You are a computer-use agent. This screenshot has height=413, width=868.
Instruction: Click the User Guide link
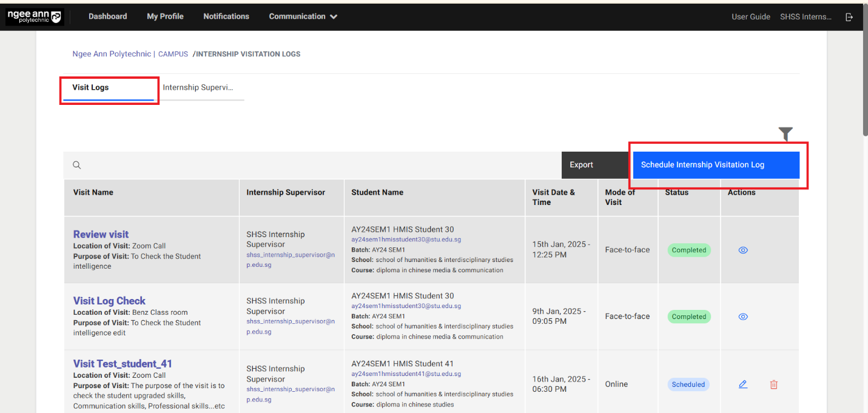coord(750,17)
